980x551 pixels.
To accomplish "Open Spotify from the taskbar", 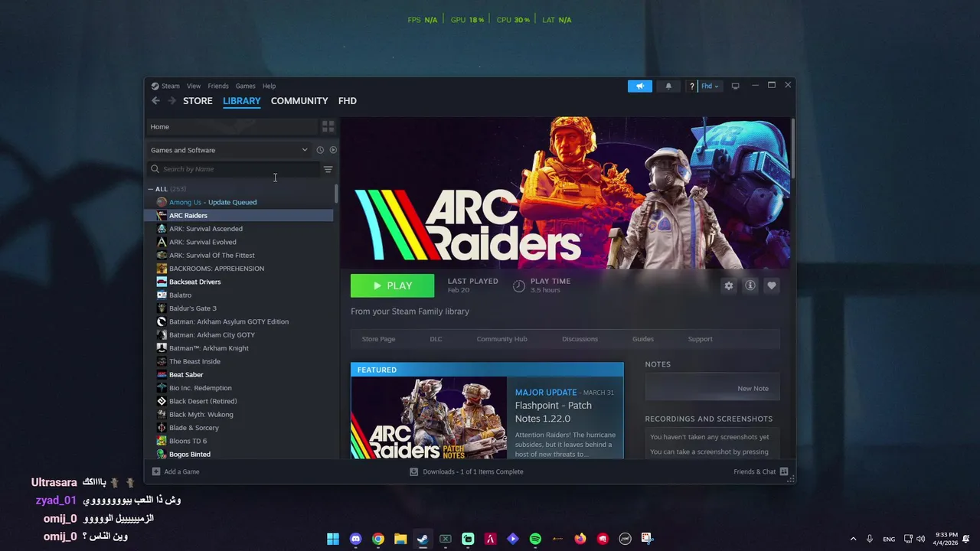I will tap(535, 539).
